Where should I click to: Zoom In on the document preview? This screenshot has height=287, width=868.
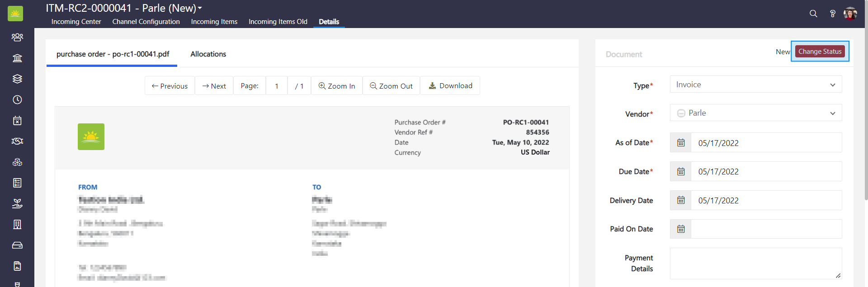[x=337, y=86]
